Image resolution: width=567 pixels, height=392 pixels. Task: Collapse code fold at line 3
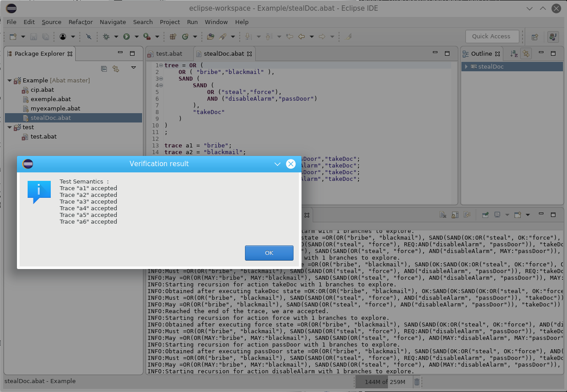(x=161, y=79)
